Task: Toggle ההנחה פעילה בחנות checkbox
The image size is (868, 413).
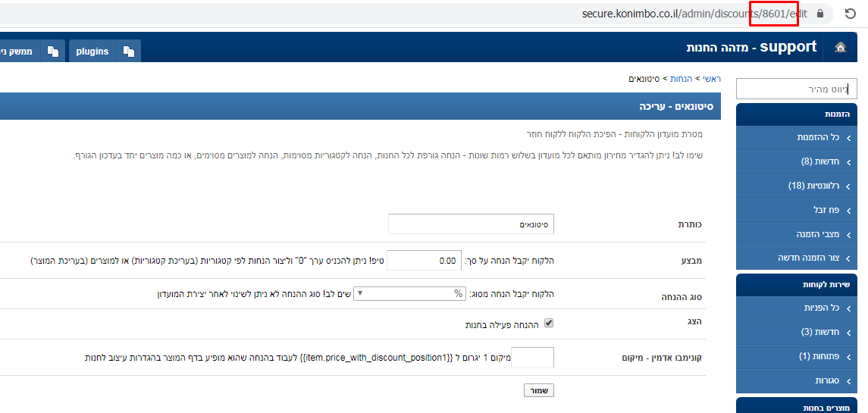Action: [549, 324]
